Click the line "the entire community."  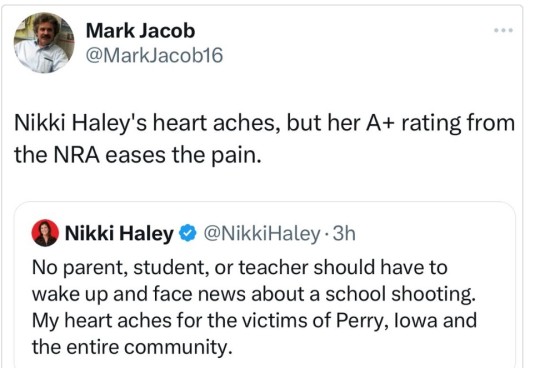point(132,347)
